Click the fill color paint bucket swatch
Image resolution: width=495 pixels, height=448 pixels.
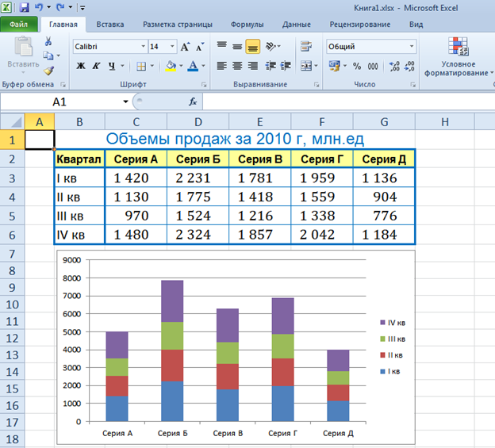click(171, 67)
